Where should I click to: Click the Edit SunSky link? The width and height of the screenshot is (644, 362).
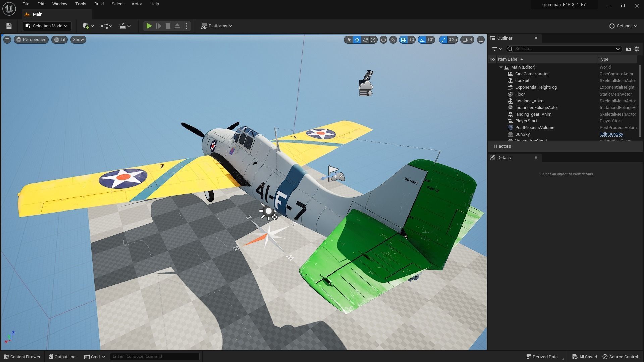tap(611, 134)
